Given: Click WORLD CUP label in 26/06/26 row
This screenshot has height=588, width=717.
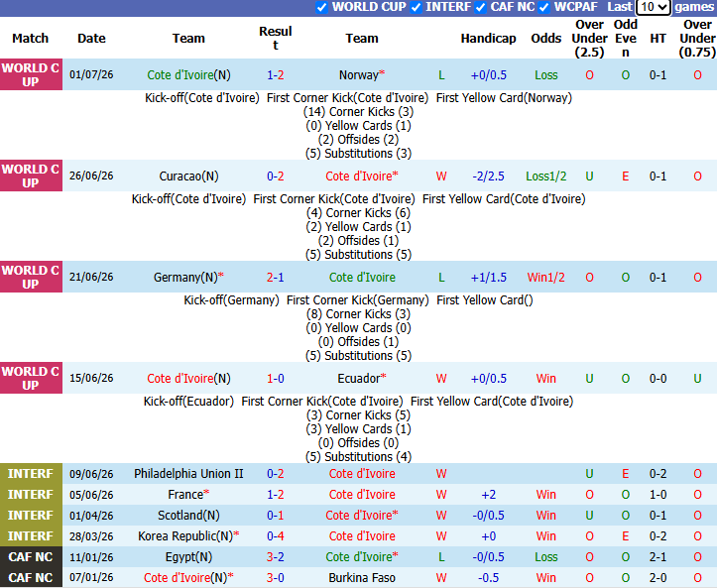Looking at the screenshot, I should (31, 176).
